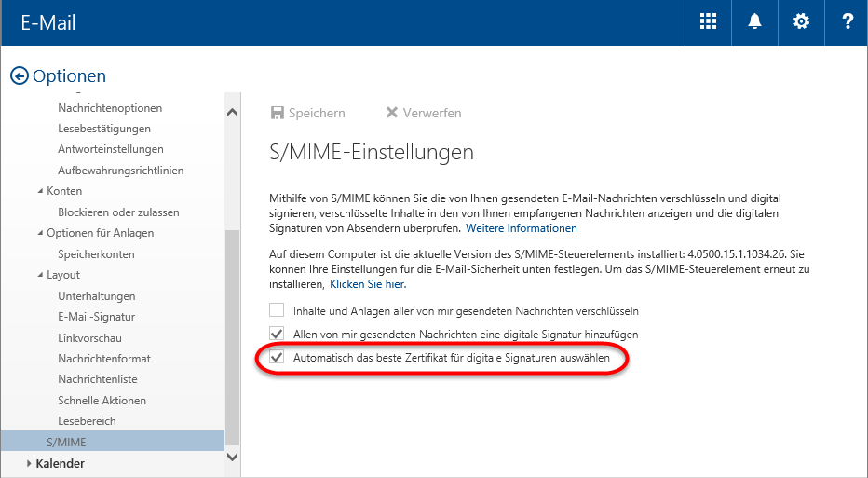Viewport: 868px width, 478px height.
Task: Open the app launcher grid icon
Action: (x=708, y=22)
